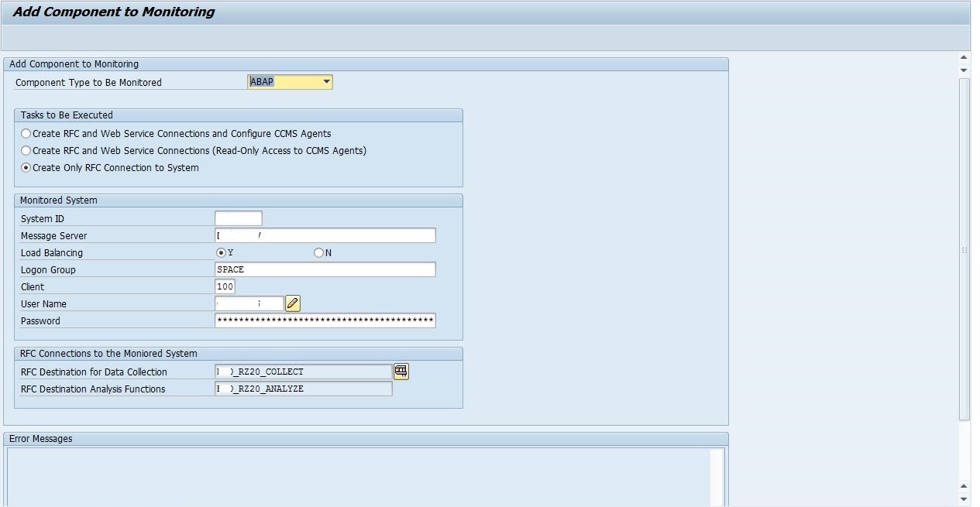This screenshot has width=980, height=507.
Task: Click the masked Password field
Action: [x=325, y=320]
